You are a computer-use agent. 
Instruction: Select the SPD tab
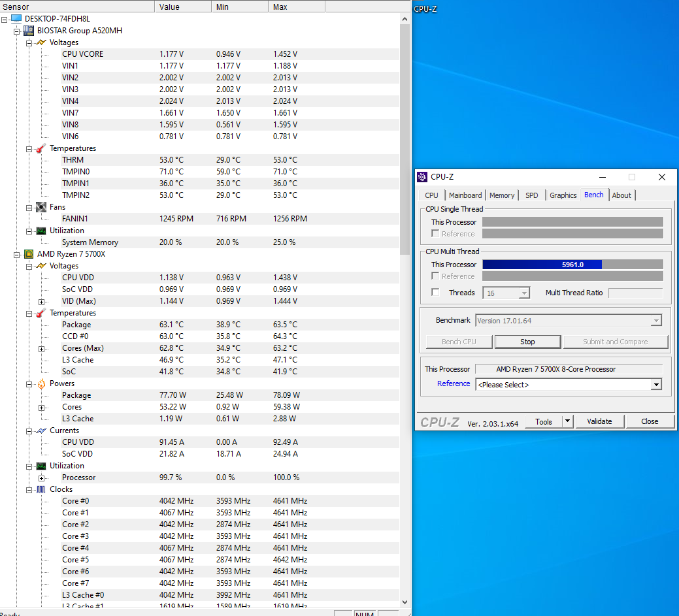(x=532, y=195)
